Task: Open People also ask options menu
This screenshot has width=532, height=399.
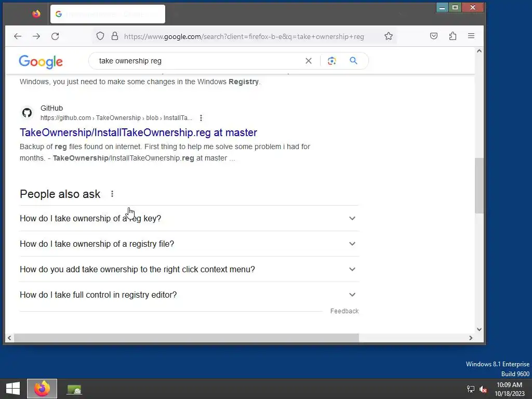Action: (112, 194)
